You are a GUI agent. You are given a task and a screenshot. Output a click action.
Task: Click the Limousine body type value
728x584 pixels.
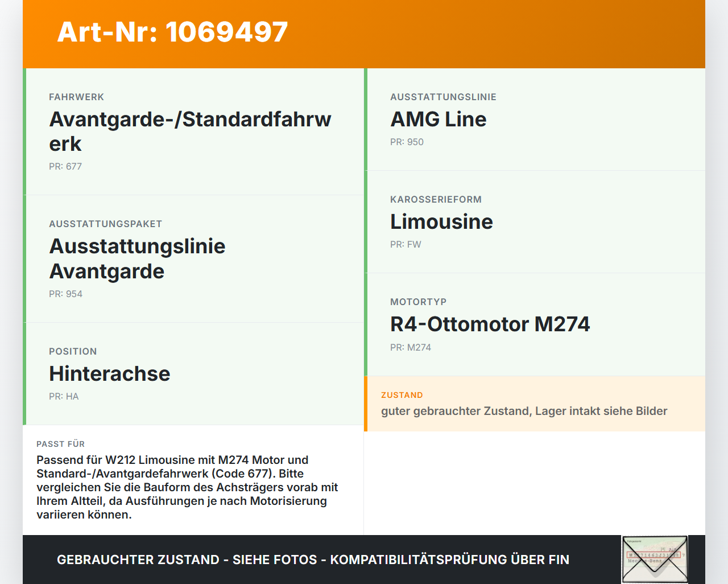[x=441, y=221]
